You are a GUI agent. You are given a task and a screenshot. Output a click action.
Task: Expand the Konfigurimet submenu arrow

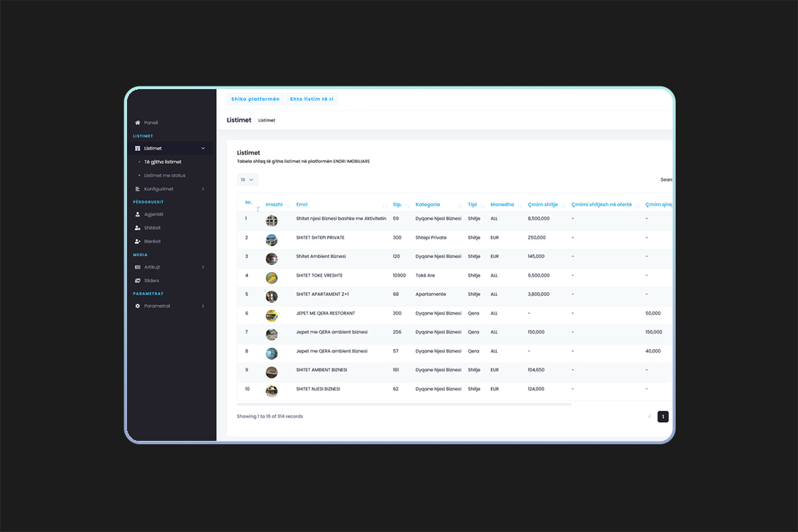203,189
